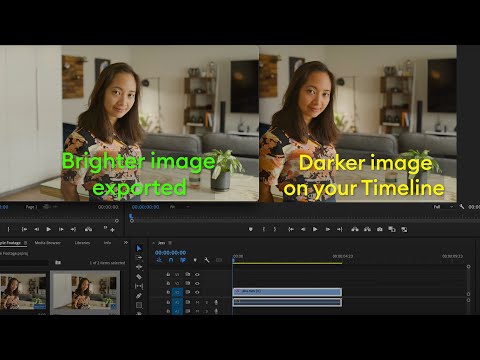Open Program monitor wrench settings
Image resolution: width=480 pixels, height=360 pixels.
tap(462, 207)
